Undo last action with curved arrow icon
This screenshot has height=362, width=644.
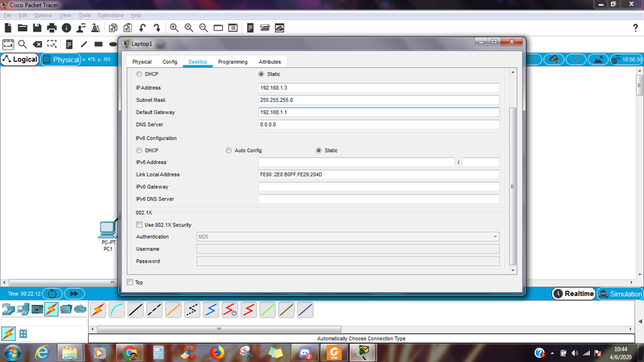point(143,28)
